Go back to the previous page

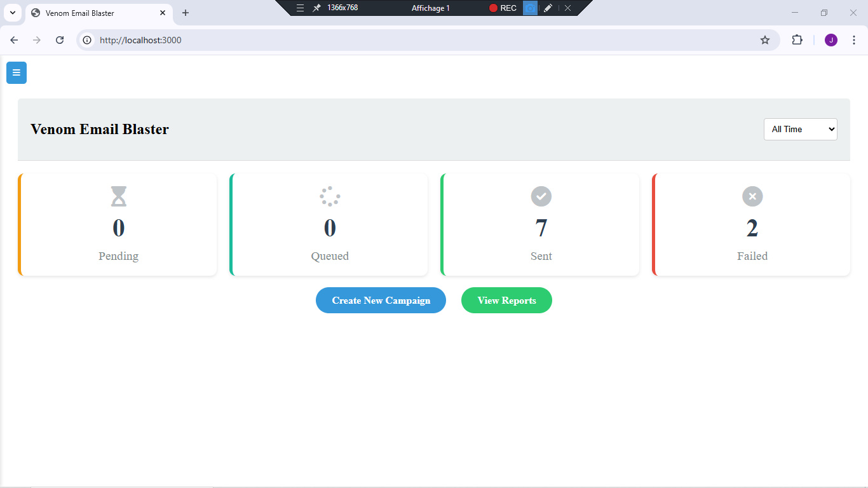pyautogui.click(x=14, y=40)
